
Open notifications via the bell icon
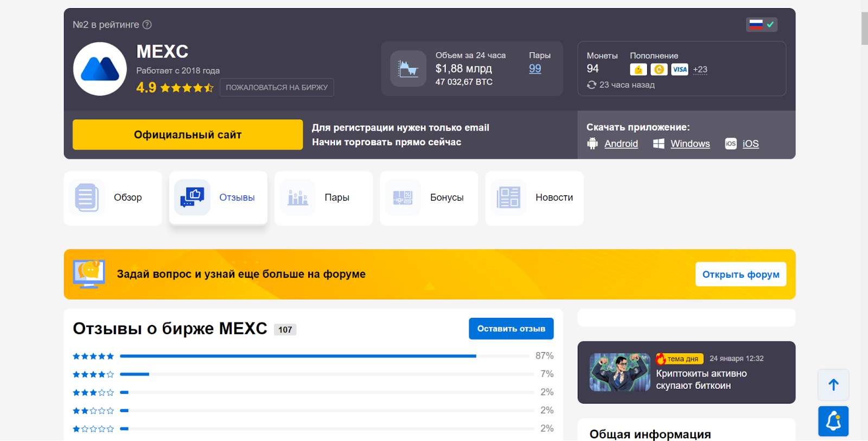click(x=833, y=421)
